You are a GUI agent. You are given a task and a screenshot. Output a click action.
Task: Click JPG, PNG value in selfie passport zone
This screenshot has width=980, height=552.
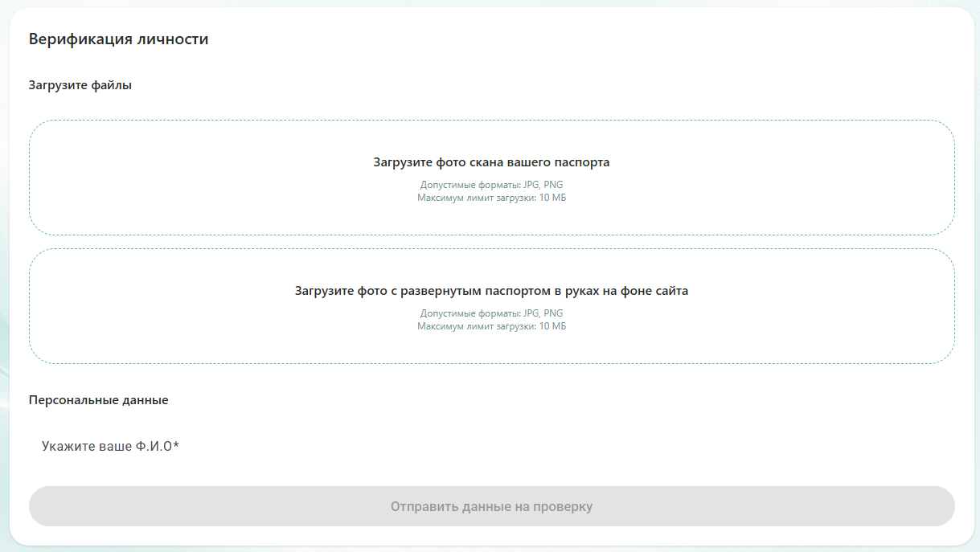pos(543,313)
